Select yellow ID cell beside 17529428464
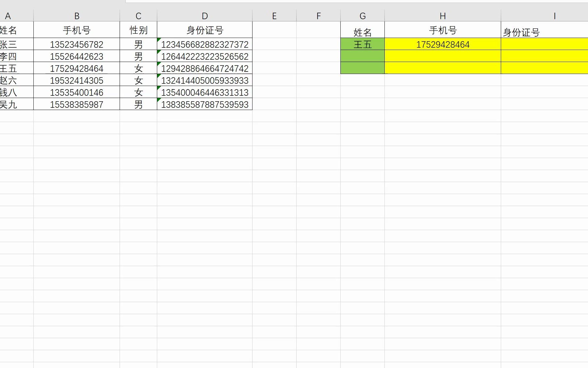Image resolution: width=588 pixels, height=368 pixels. point(545,44)
